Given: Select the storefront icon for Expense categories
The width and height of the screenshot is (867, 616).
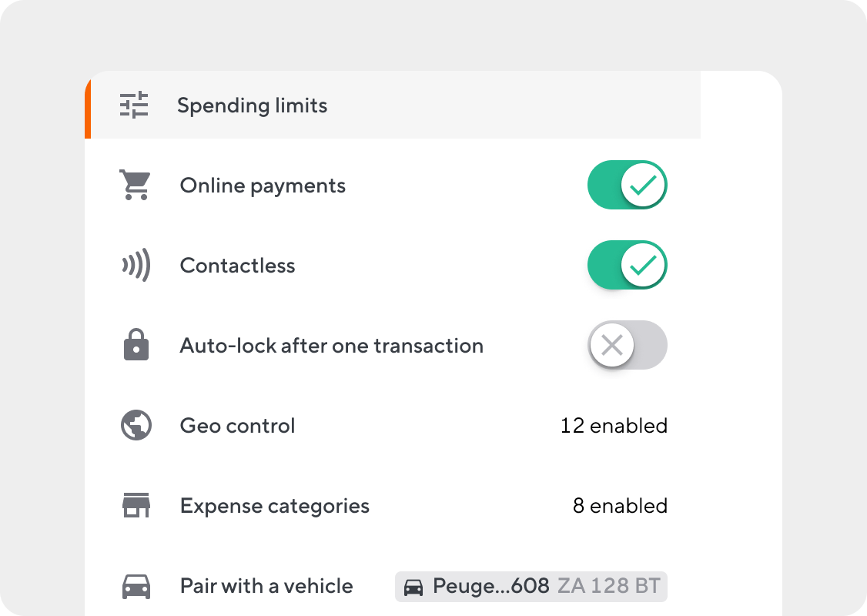Looking at the screenshot, I should tap(135, 505).
